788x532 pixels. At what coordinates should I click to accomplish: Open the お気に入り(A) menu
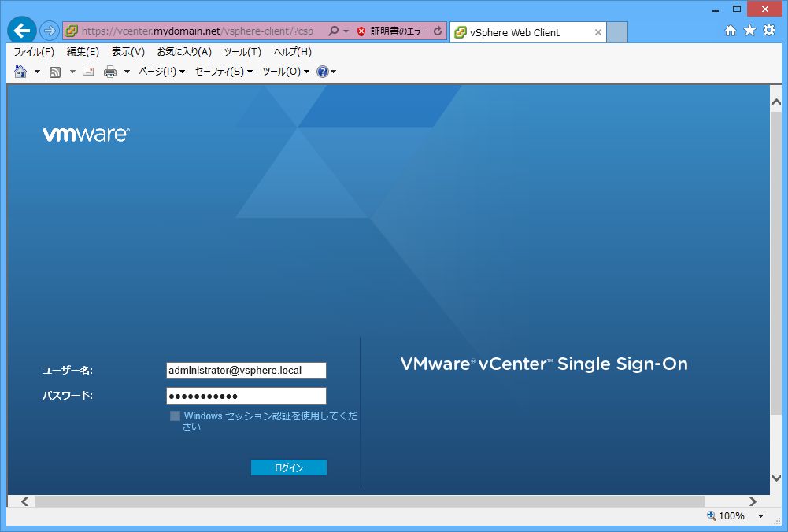click(x=184, y=52)
